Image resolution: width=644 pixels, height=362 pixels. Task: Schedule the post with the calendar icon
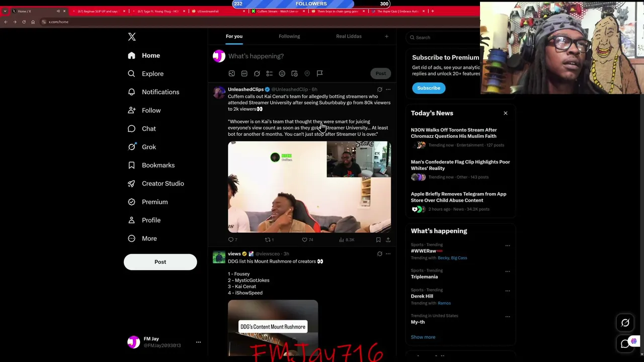pos(294,74)
